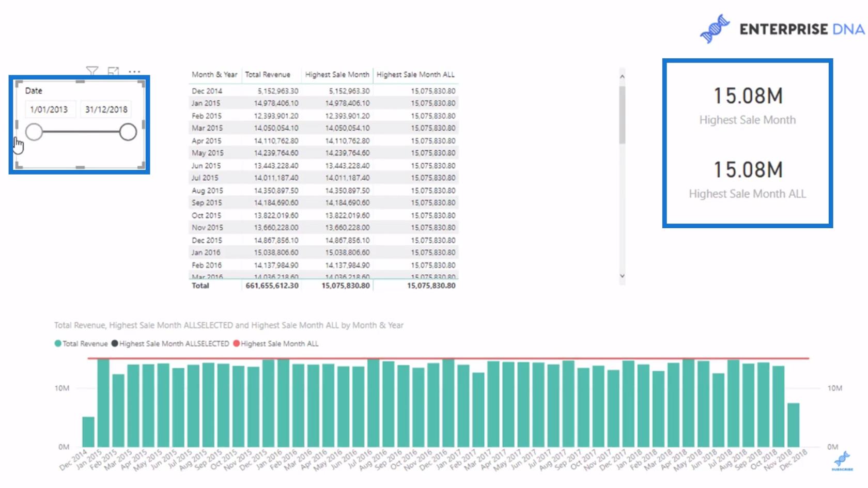The width and height of the screenshot is (868, 488).
Task: Click Total Revenue legend label text
Action: (85, 344)
